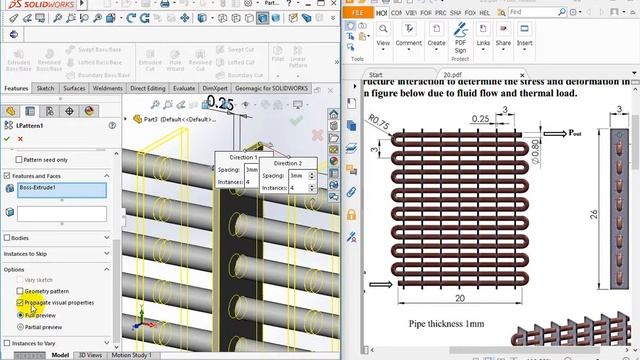Open the PDF tab list dropdown arrow
Image resolution: width=640 pixels, height=360 pixels.
(x=634, y=73)
